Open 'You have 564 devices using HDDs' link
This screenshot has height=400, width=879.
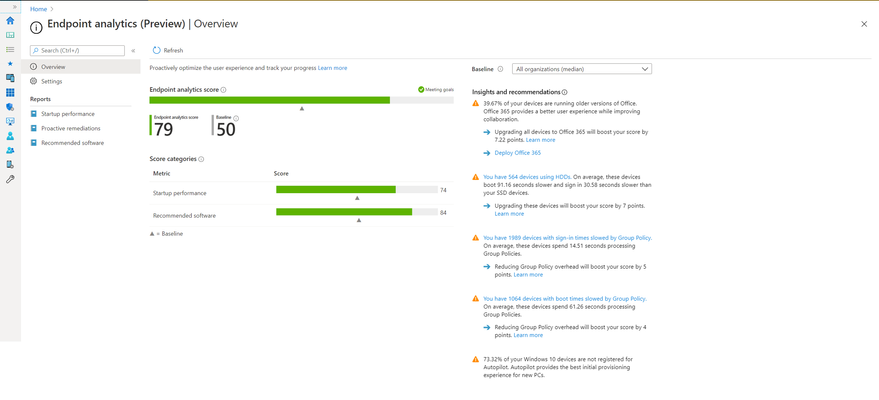point(527,177)
